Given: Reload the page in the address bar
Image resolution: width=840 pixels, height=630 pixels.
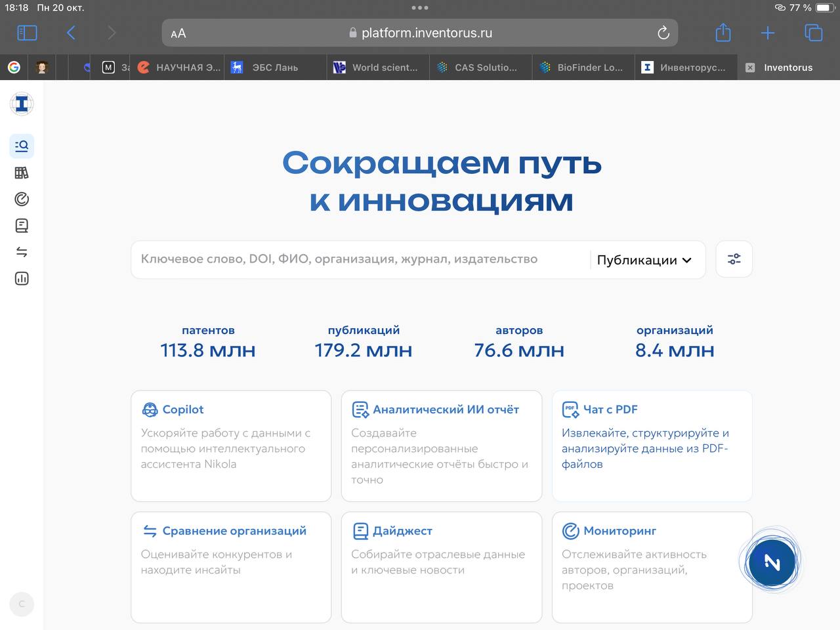Looking at the screenshot, I should [663, 32].
